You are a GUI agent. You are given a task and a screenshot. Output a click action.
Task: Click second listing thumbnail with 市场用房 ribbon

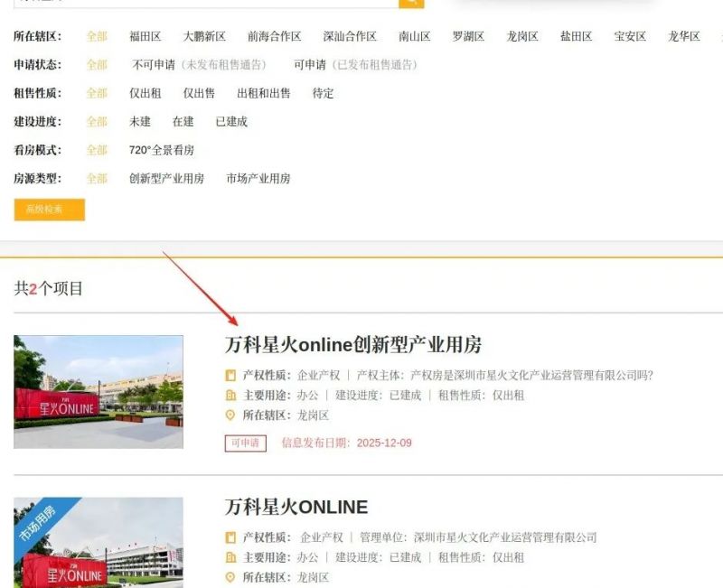(99, 542)
